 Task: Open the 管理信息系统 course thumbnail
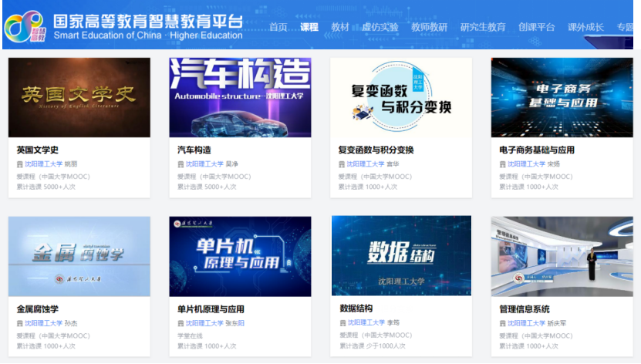click(562, 257)
